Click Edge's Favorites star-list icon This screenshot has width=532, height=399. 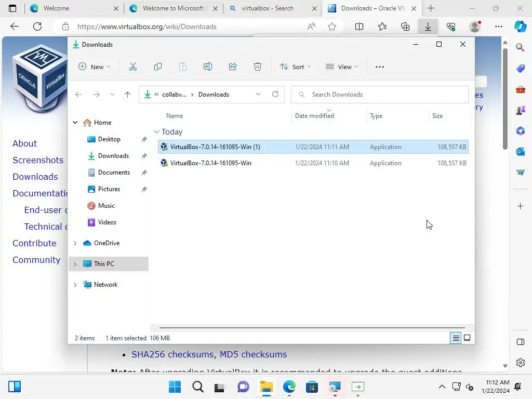click(x=382, y=26)
